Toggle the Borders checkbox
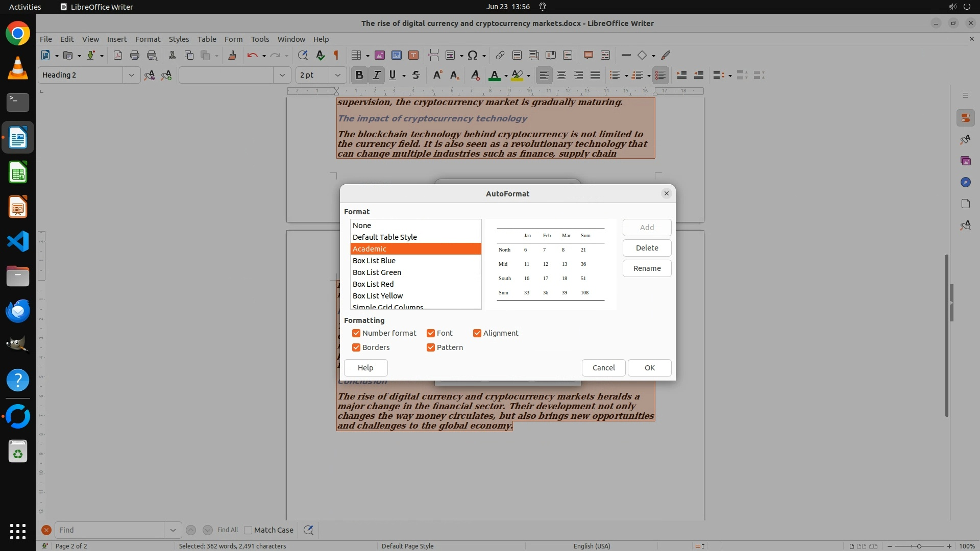This screenshot has height=551, width=980. coord(356,347)
